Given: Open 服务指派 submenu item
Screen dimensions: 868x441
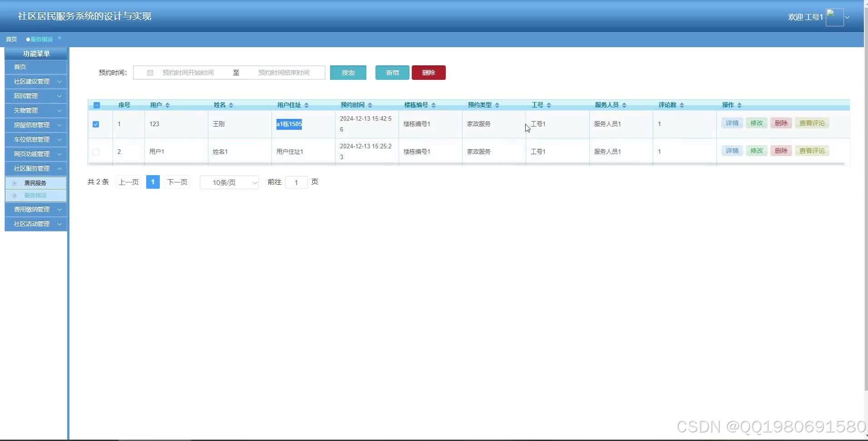Looking at the screenshot, I should click(x=36, y=196).
